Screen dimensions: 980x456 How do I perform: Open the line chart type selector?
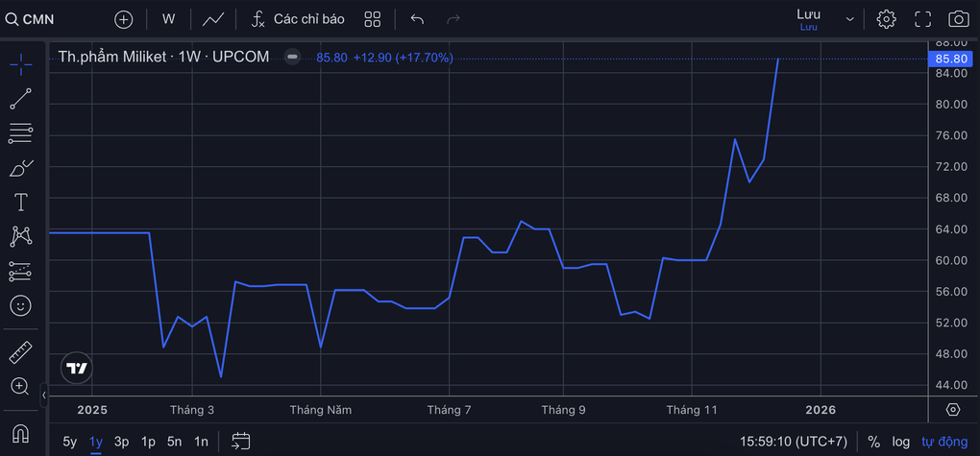213,19
